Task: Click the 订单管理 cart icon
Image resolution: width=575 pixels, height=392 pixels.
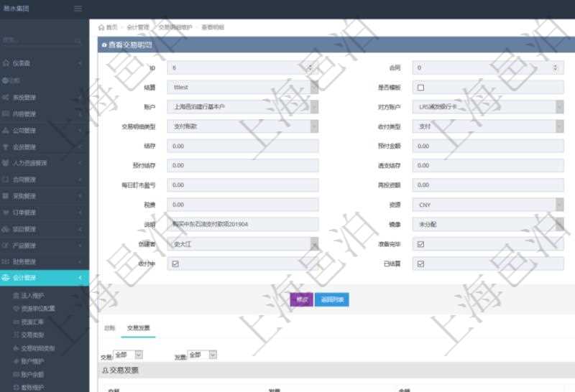Action: [x=6, y=213]
